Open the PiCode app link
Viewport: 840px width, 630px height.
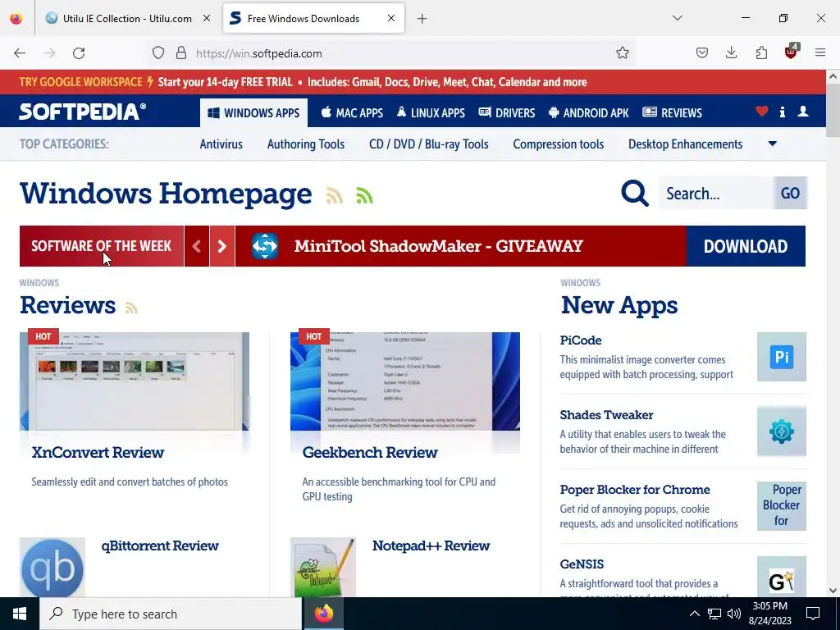(x=580, y=340)
